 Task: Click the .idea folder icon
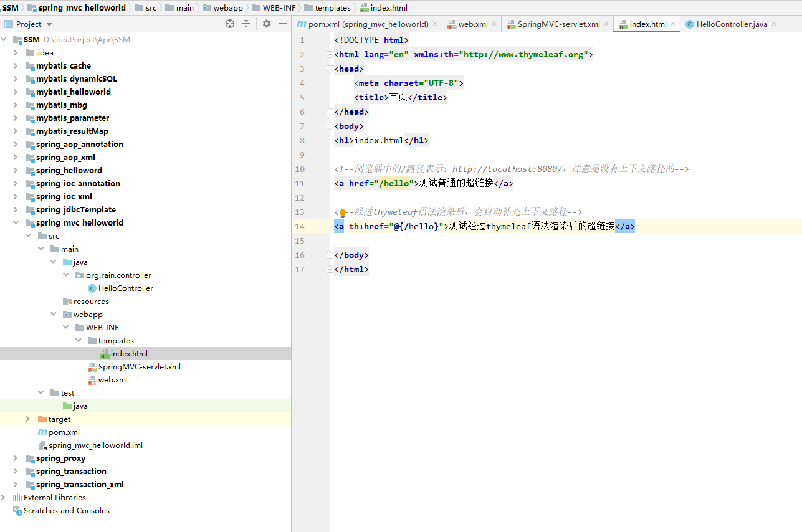pos(30,53)
